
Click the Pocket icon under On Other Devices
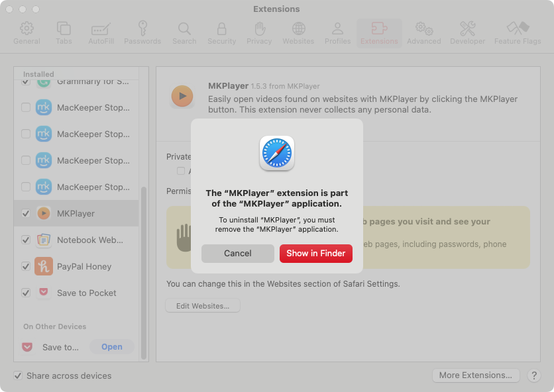27,347
